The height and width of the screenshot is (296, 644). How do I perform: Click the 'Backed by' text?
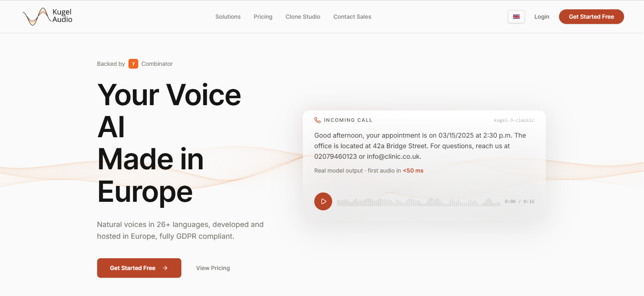point(111,64)
